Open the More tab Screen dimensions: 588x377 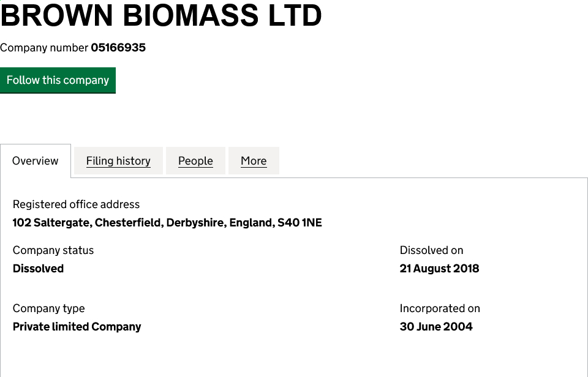(x=254, y=161)
